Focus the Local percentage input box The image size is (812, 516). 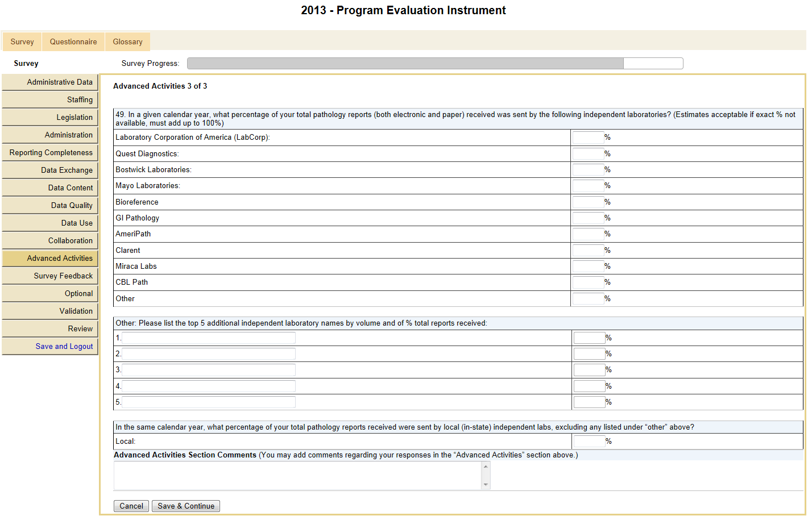tap(589, 442)
